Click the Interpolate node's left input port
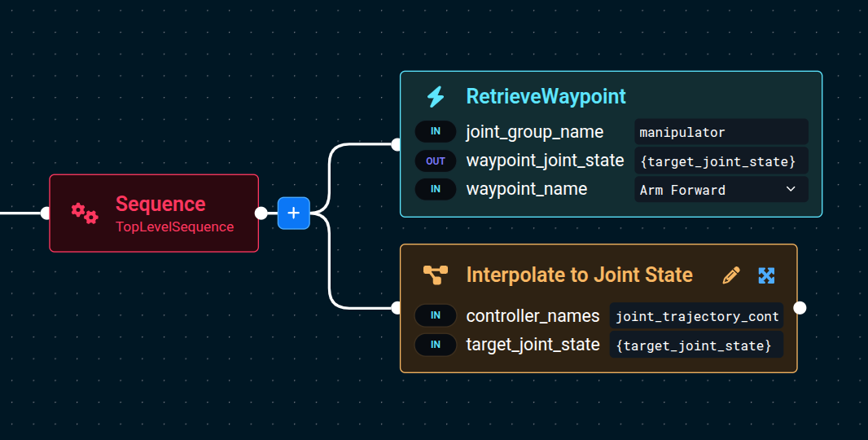The height and width of the screenshot is (440, 868). 397,308
